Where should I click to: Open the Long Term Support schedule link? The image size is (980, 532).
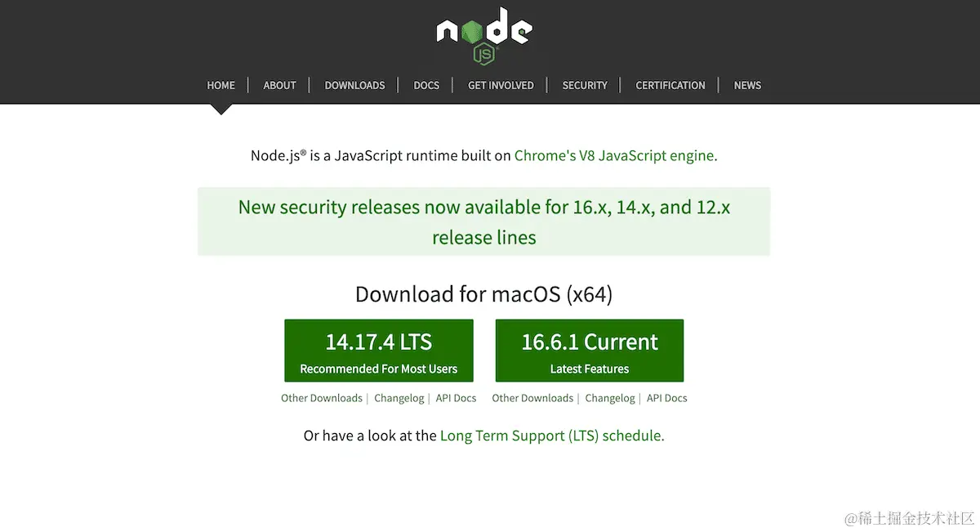pos(550,436)
